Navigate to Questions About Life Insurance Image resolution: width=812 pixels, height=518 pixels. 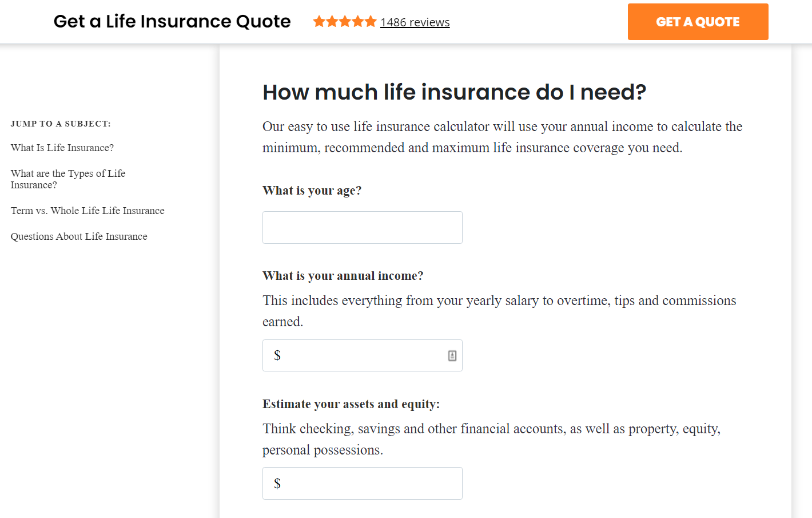[79, 236]
